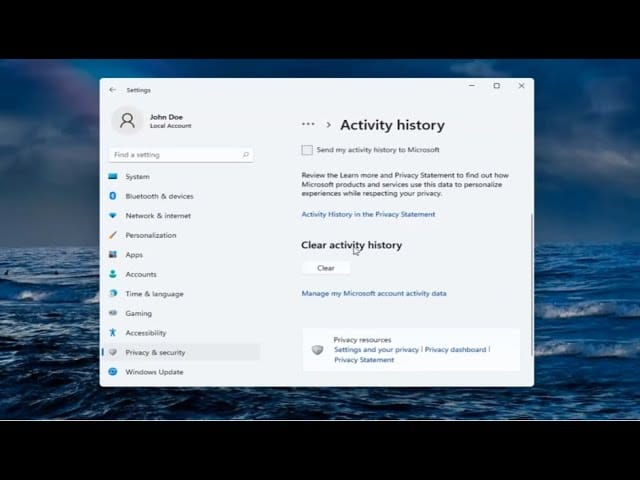Select the System monitor icon
Screen dimensions: 640x480
click(113, 176)
